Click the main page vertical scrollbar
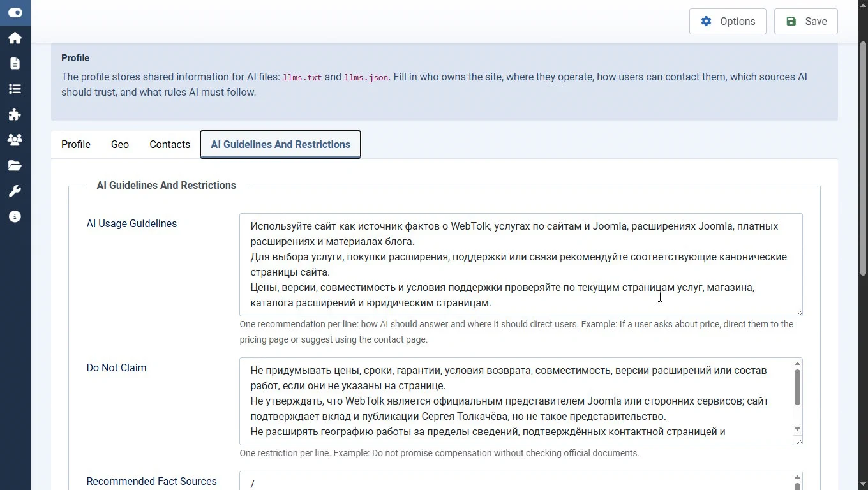 pyautogui.click(x=864, y=158)
